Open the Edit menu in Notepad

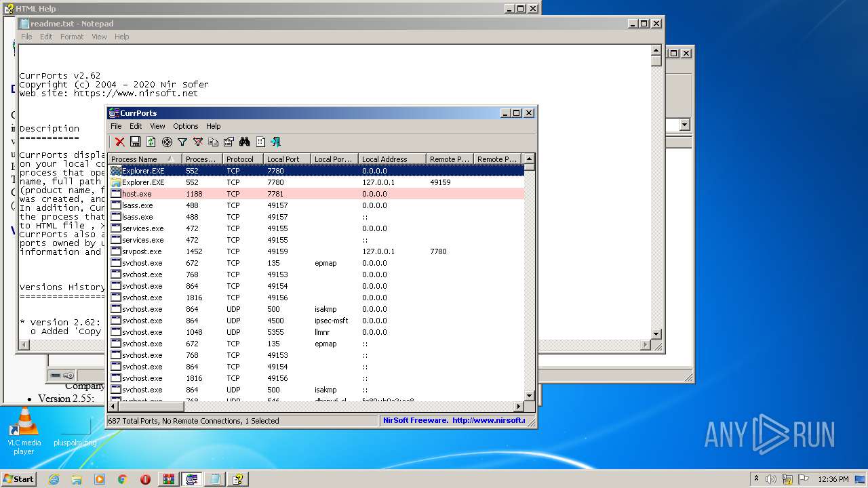(x=46, y=37)
